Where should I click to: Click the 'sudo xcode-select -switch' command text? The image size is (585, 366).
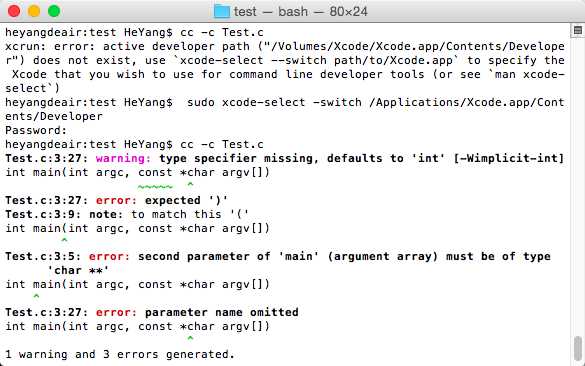(274, 102)
